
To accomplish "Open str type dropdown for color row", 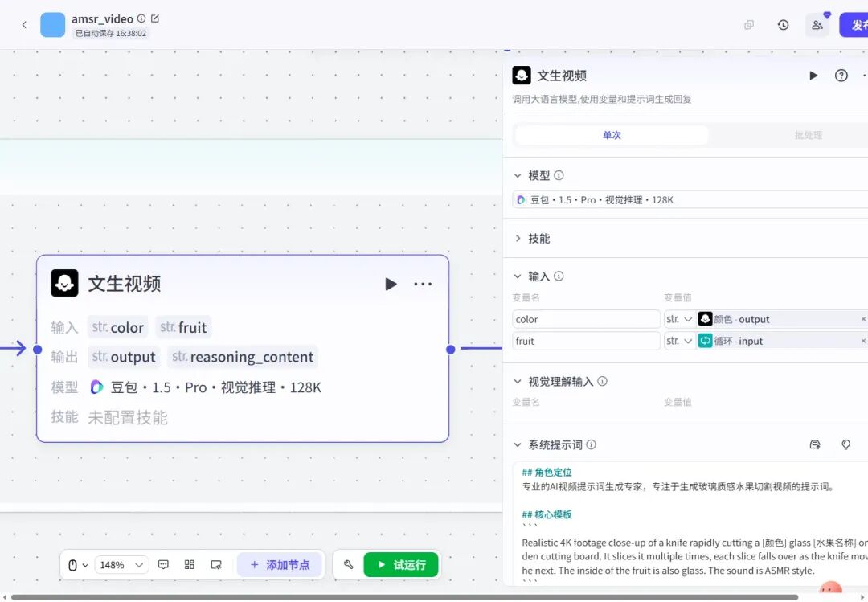I will [x=680, y=319].
